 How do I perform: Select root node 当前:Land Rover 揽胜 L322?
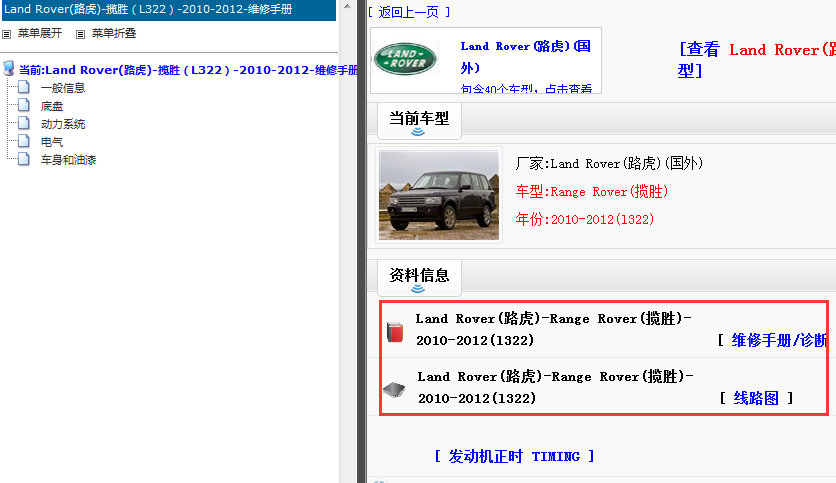188,70
